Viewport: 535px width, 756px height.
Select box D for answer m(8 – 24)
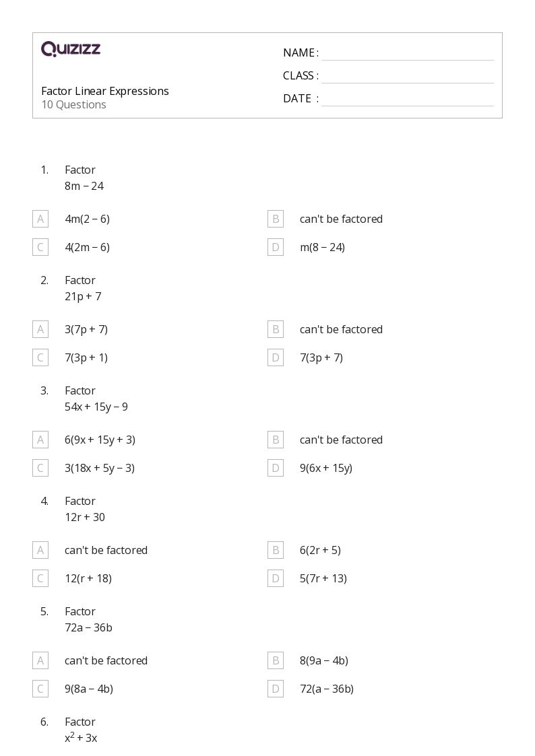(275, 247)
